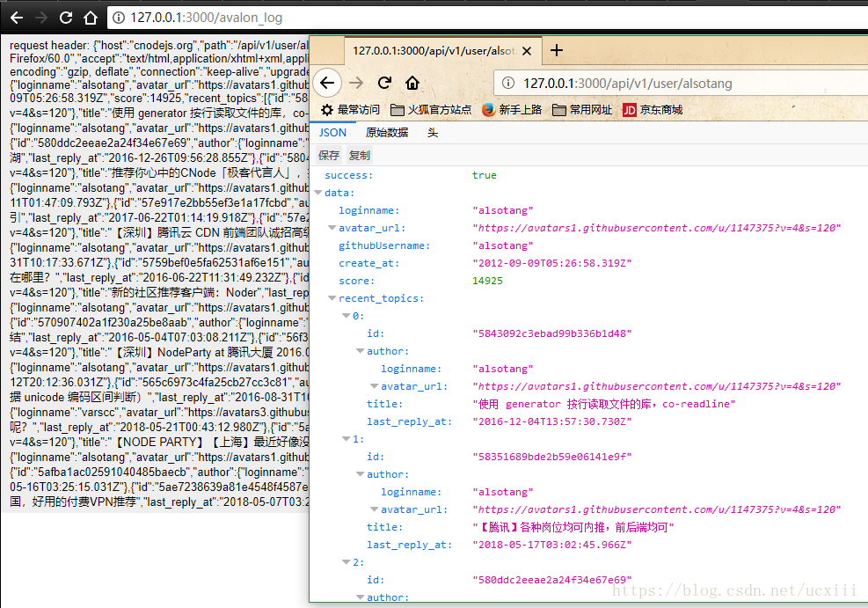
Task: Open 最常访问 bookmarks gear item
Action: 350,110
